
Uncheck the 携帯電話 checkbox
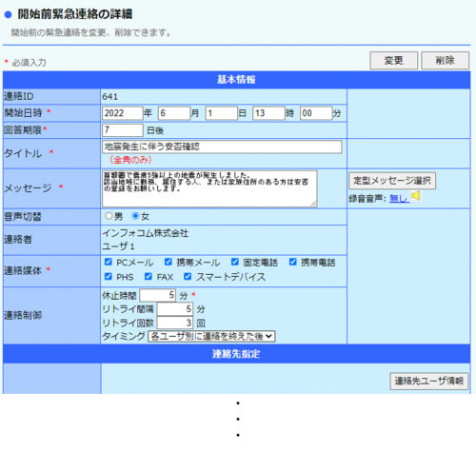pyautogui.click(x=293, y=262)
